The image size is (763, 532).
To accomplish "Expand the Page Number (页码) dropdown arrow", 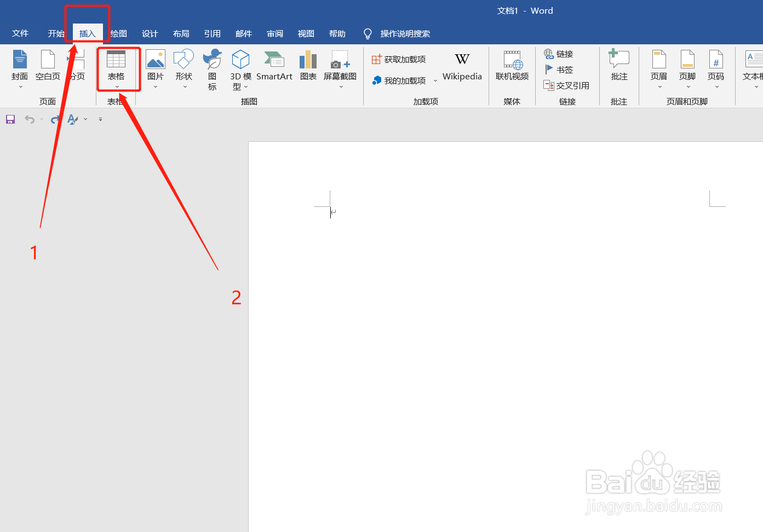I will (717, 86).
